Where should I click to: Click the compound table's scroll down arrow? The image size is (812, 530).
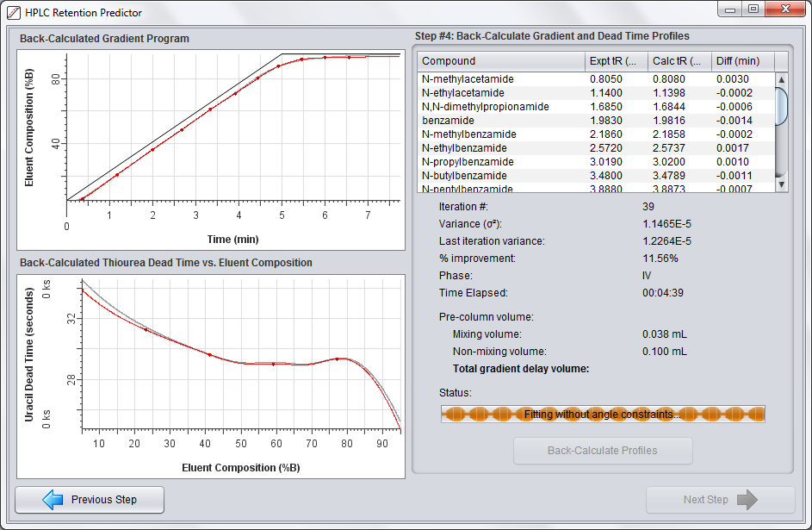pos(781,184)
